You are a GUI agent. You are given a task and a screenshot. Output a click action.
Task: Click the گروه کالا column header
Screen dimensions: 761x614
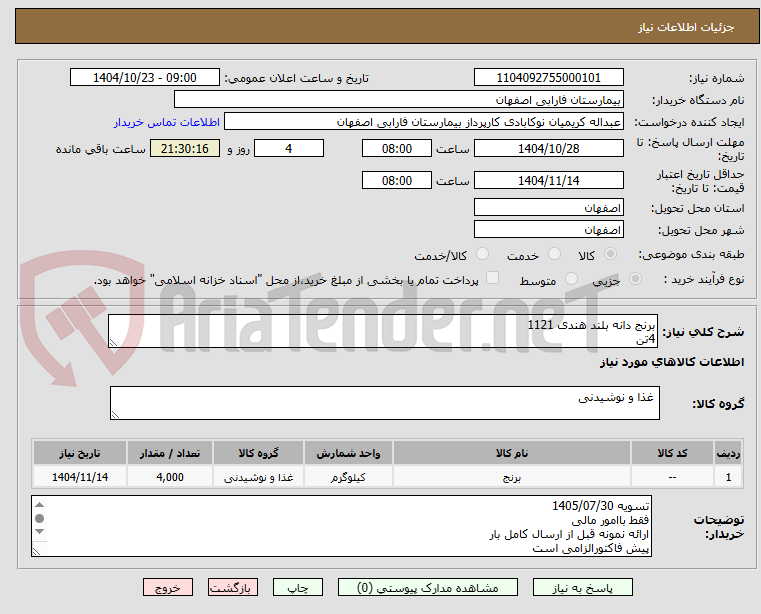point(258,453)
